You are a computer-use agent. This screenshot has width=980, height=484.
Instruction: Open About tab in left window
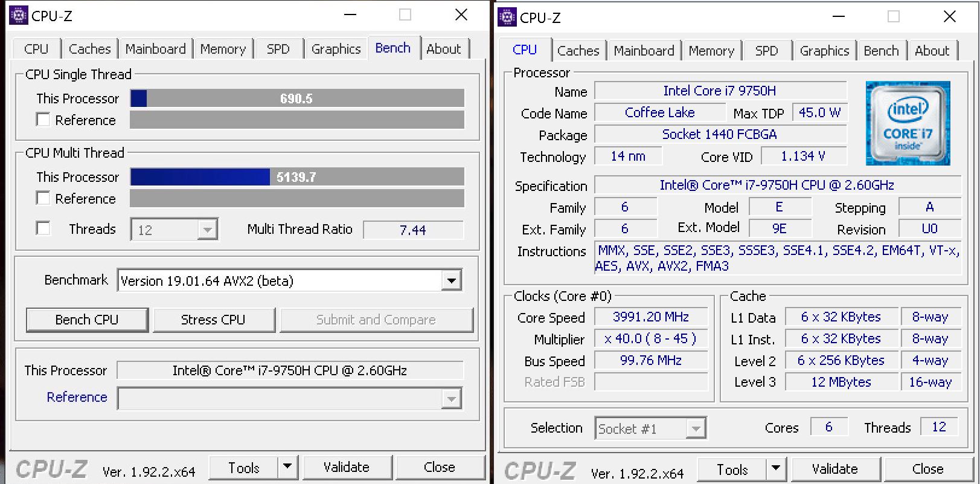click(444, 49)
